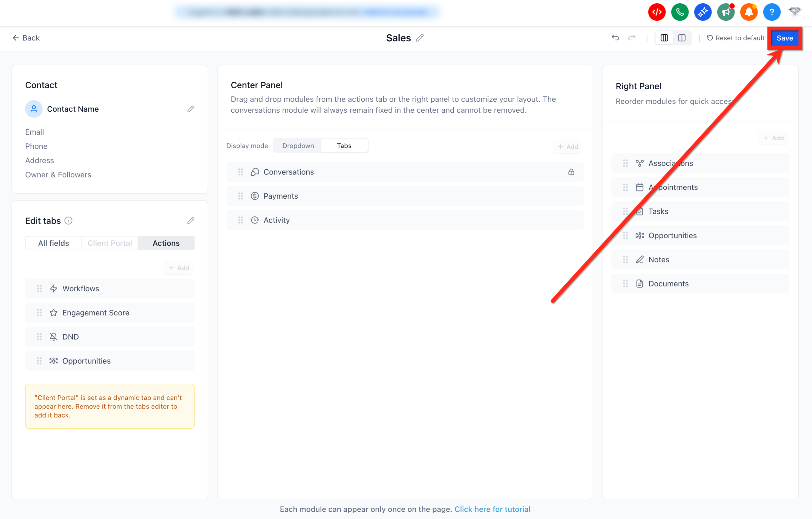This screenshot has height=519, width=812.
Task: Click the Associations drag handle
Action: tap(625, 163)
